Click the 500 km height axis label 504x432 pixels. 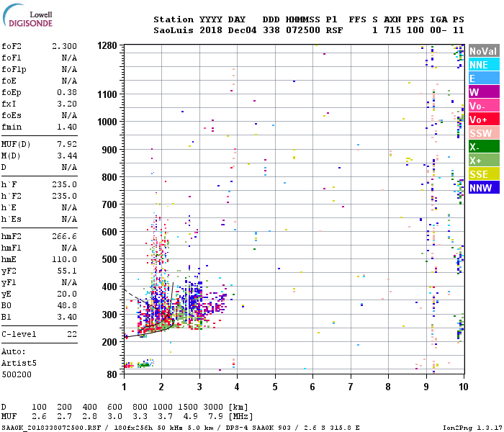(109, 259)
